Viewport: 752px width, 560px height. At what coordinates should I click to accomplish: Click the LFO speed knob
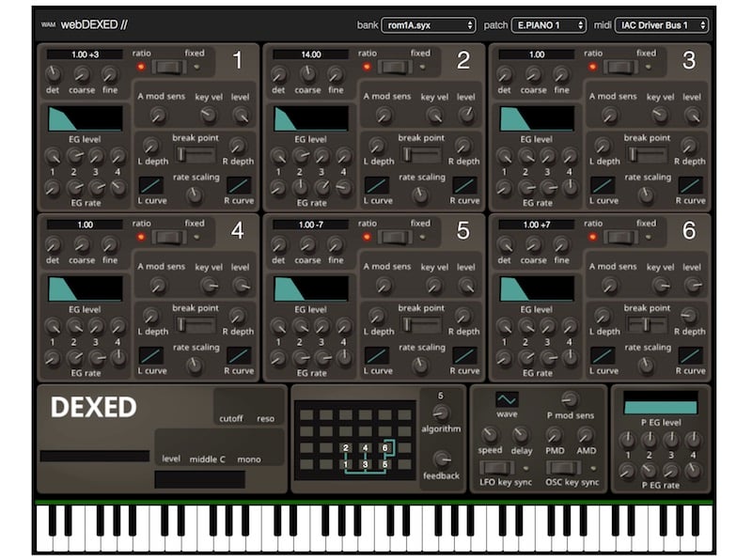tap(490, 434)
